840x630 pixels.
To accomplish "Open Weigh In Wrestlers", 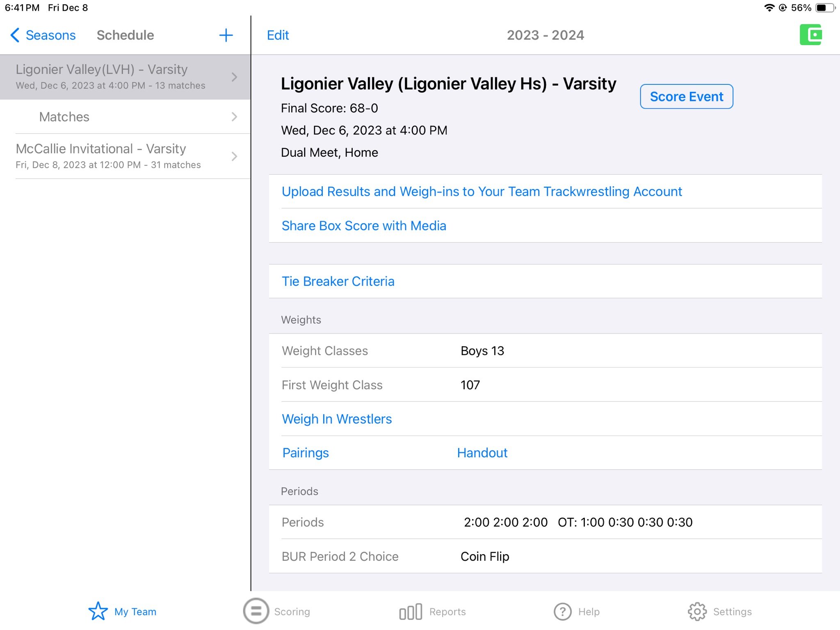I will pos(337,419).
